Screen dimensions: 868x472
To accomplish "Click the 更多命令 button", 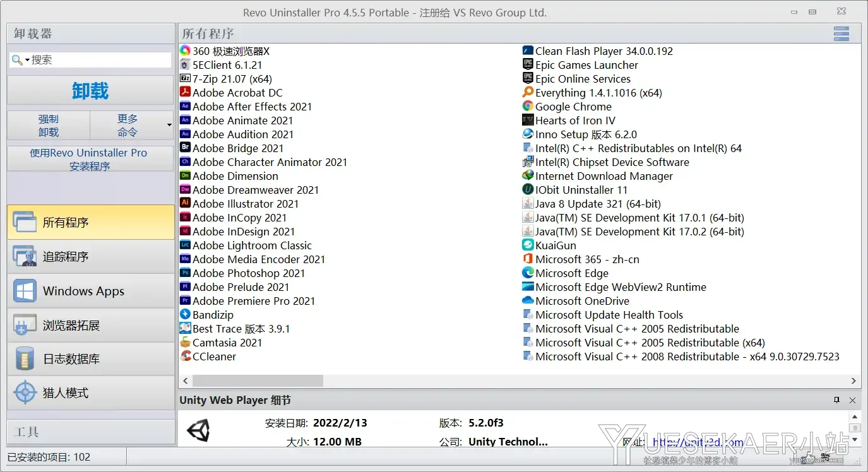I will click(128, 125).
